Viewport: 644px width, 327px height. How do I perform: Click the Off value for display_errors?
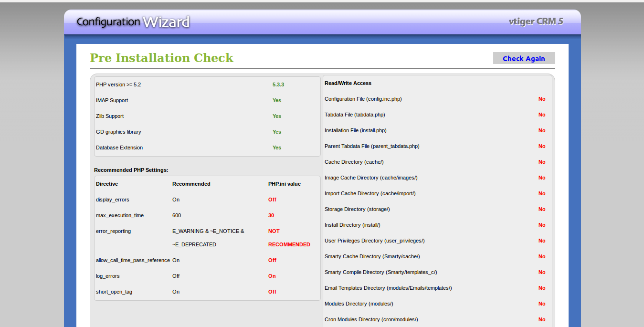tap(272, 200)
